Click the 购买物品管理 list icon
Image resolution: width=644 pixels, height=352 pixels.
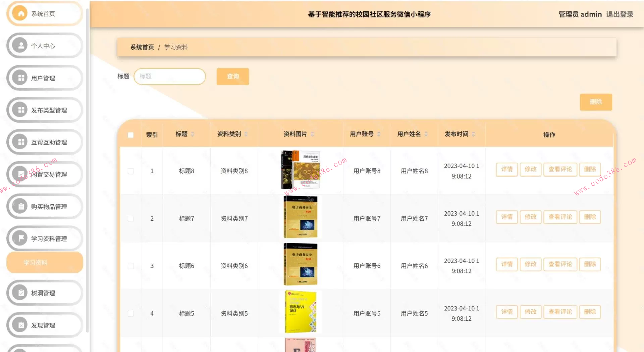click(x=21, y=207)
